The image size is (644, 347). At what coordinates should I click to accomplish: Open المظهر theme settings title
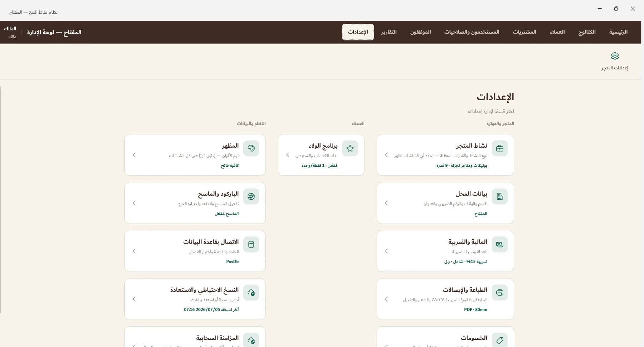[230, 146]
